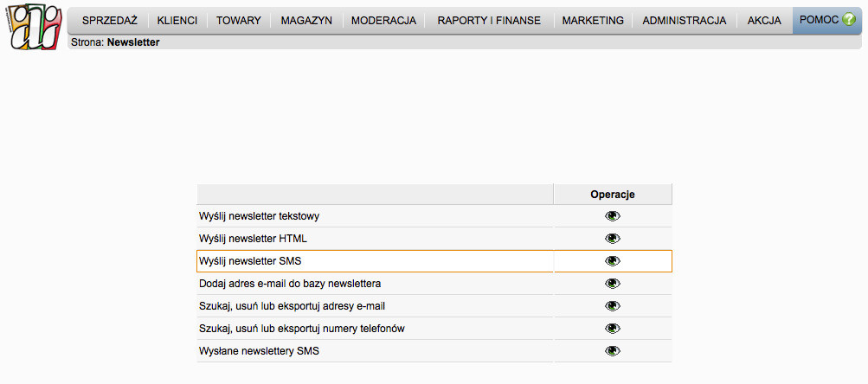Click eye icon for eksportuj adresy e-mail row
This screenshot has height=384, width=868.
coord(613,306)
